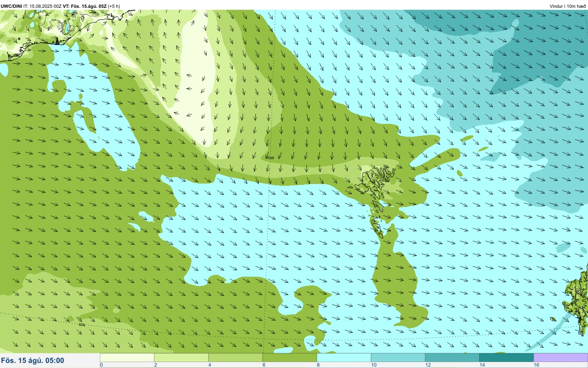Click the '60N' latitude label
The height and width of the screenshot is (368, 588).
[x=82, y=325]
